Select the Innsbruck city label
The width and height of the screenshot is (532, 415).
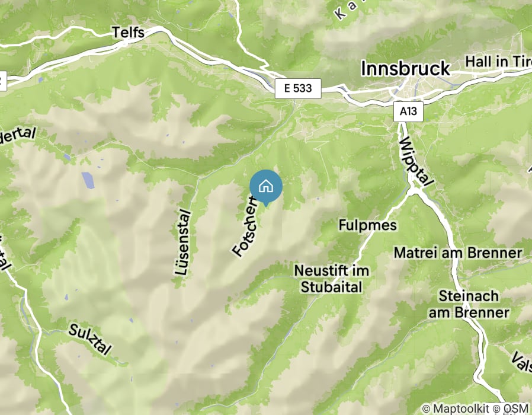405,68
